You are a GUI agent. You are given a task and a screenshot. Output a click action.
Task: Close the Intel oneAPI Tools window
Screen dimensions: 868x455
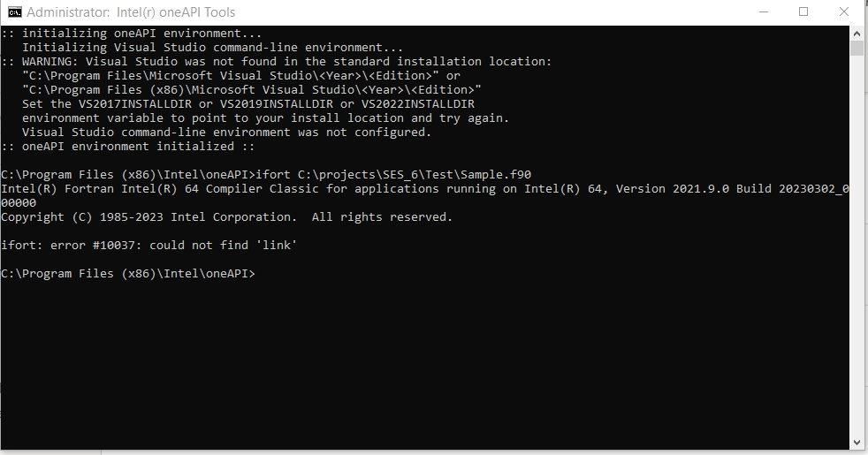[x=844, y=12]
